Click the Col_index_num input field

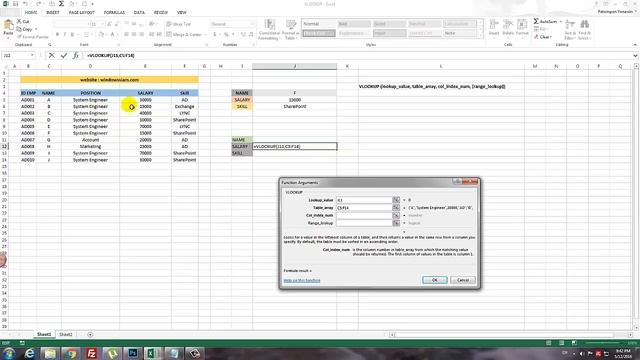point(364,215)
